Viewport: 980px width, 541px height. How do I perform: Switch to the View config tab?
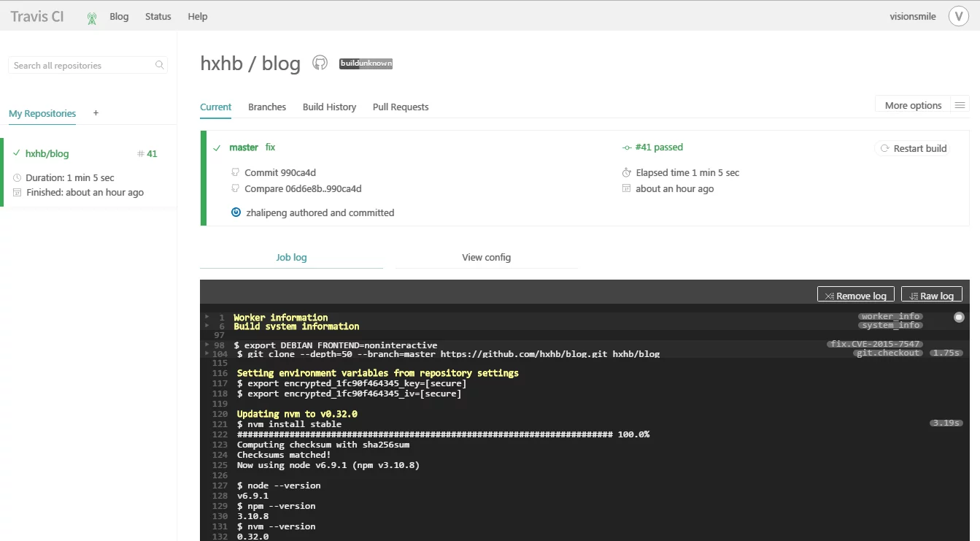tap(486, 257)
